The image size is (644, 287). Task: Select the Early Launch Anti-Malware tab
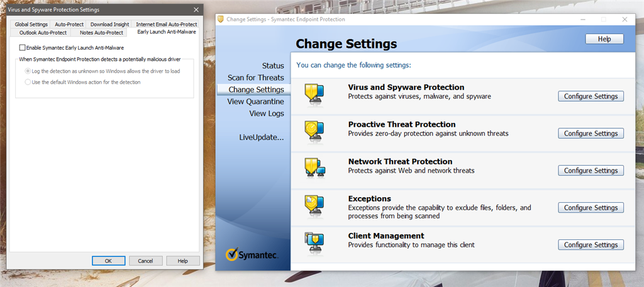click(166, 31)
